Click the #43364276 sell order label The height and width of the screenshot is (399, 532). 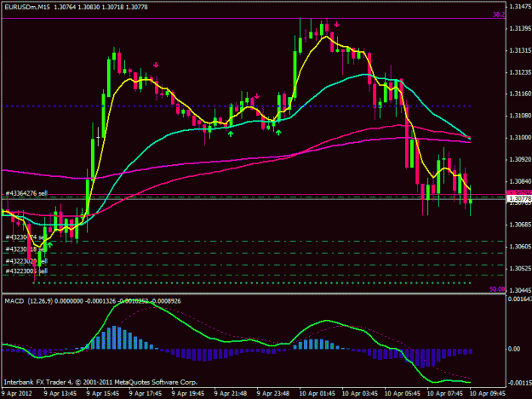[x=26, y=193]
